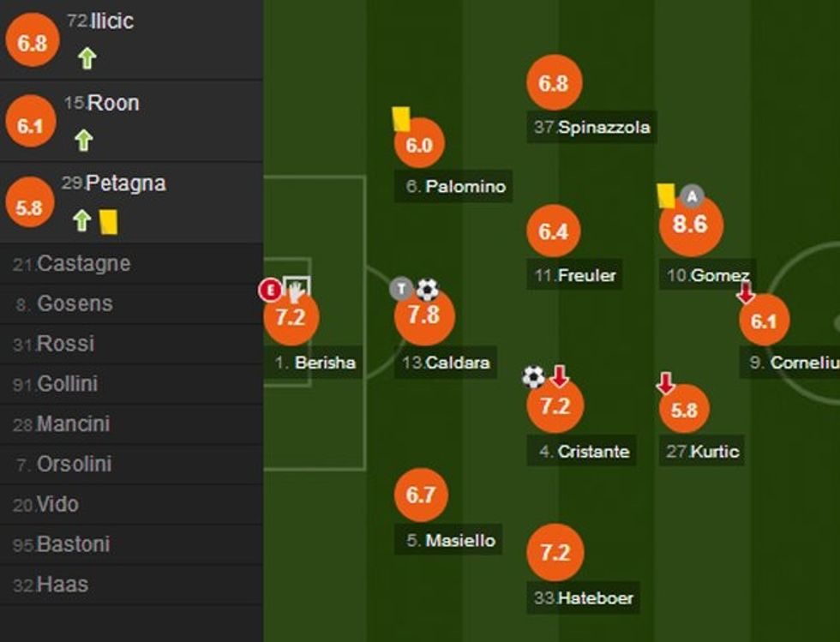Click the goal ball icon on Caldara
The height and width of the screenshot is (642, 840).
427,290
